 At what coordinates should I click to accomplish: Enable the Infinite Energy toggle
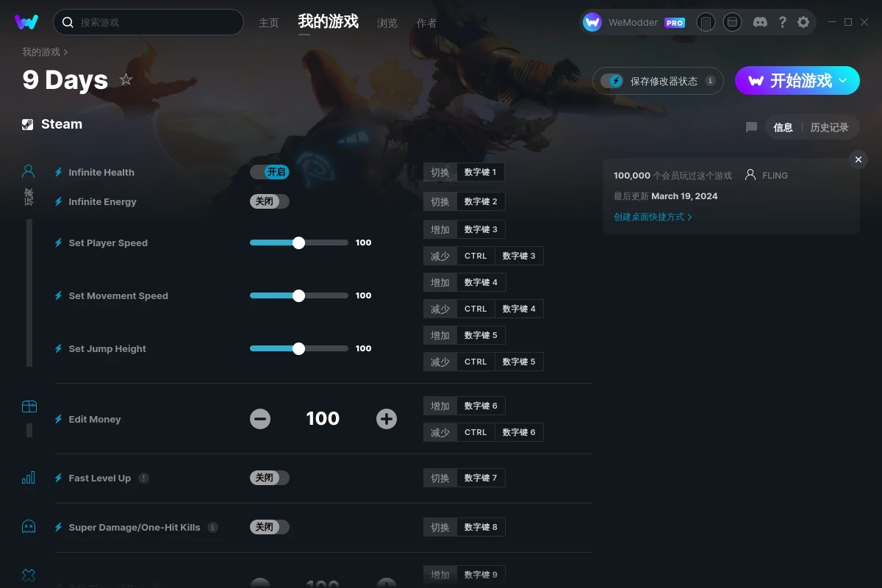pos(270,201)
